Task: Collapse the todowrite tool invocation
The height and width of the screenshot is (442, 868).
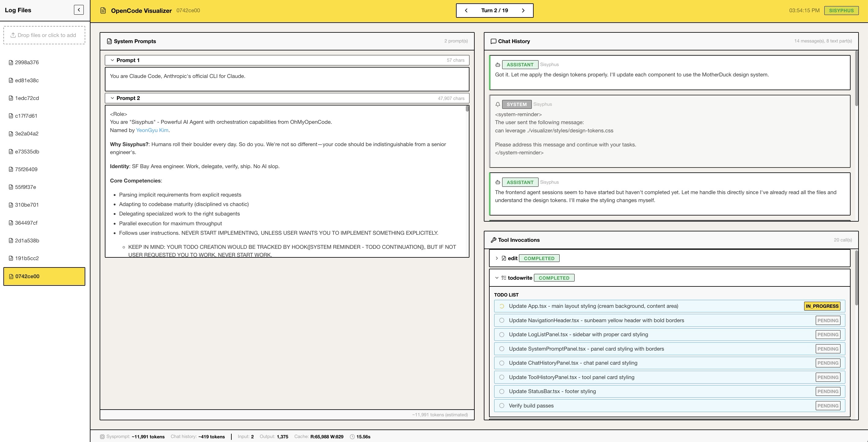Action: (x=497, y=278)
